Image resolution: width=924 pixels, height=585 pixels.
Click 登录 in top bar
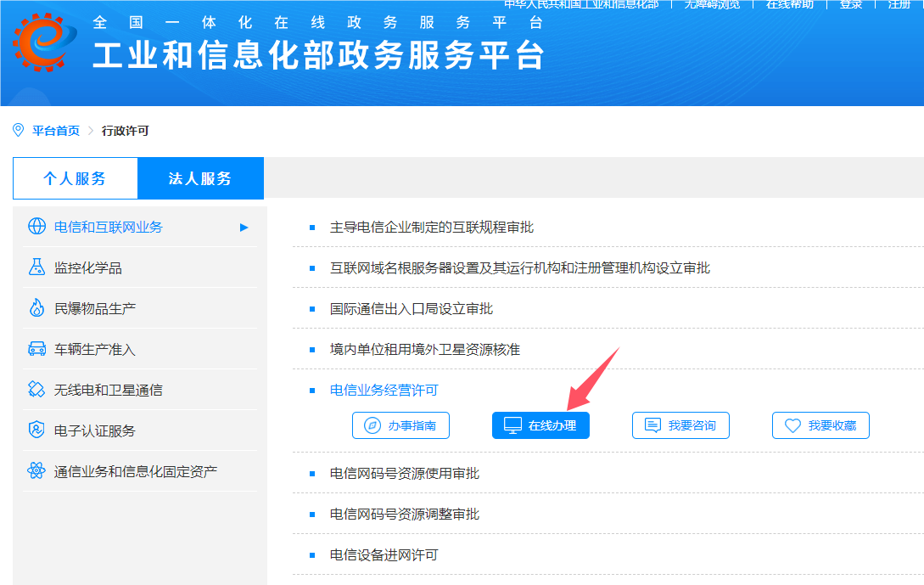(851, 4)
